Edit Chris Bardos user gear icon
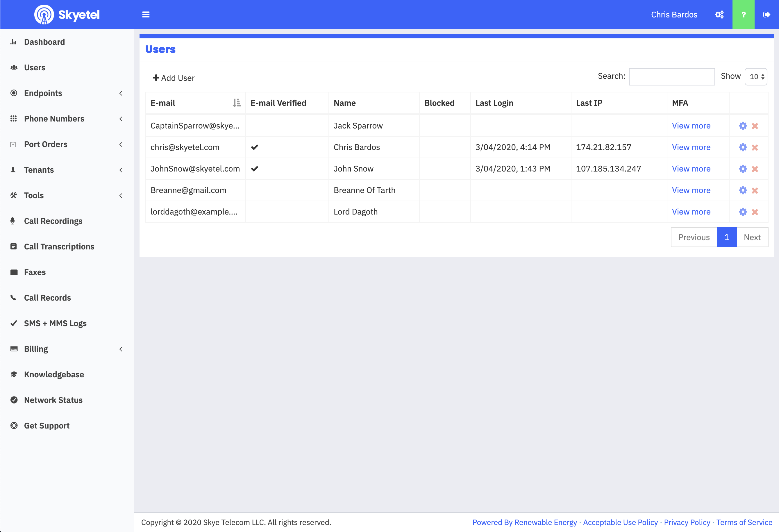 (743, 147)
